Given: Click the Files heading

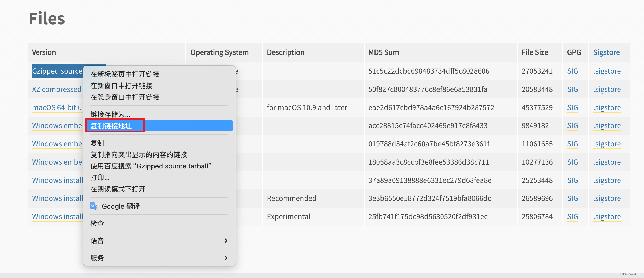Looking at the screenshot, I should pos(47,19).
